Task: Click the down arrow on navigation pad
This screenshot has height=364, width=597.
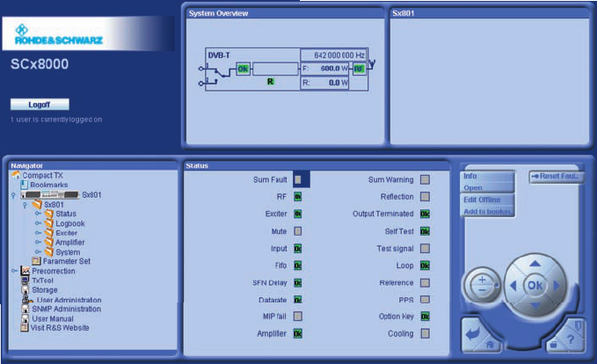Action: (535, 306)
